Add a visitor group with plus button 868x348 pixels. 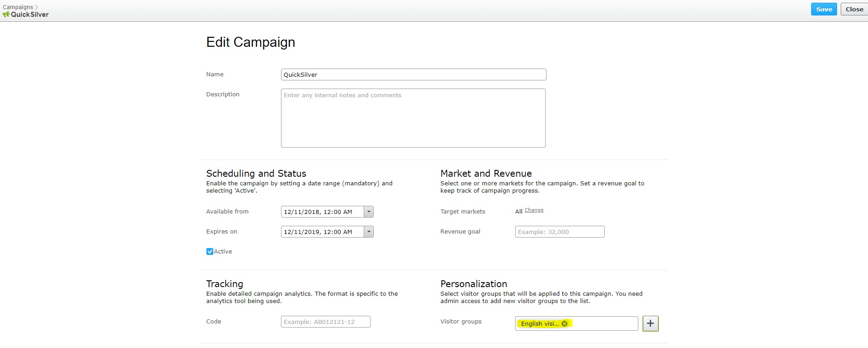(650, 323)
